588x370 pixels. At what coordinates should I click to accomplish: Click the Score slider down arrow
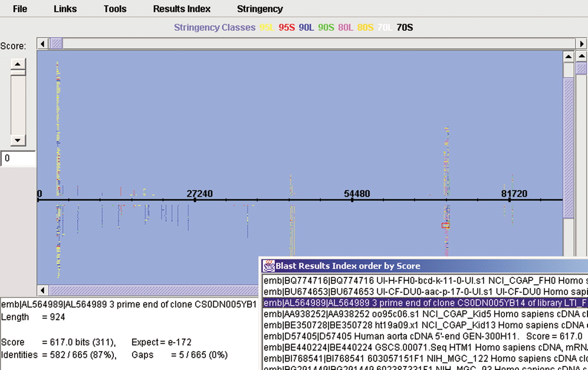[x=18, y=140]
